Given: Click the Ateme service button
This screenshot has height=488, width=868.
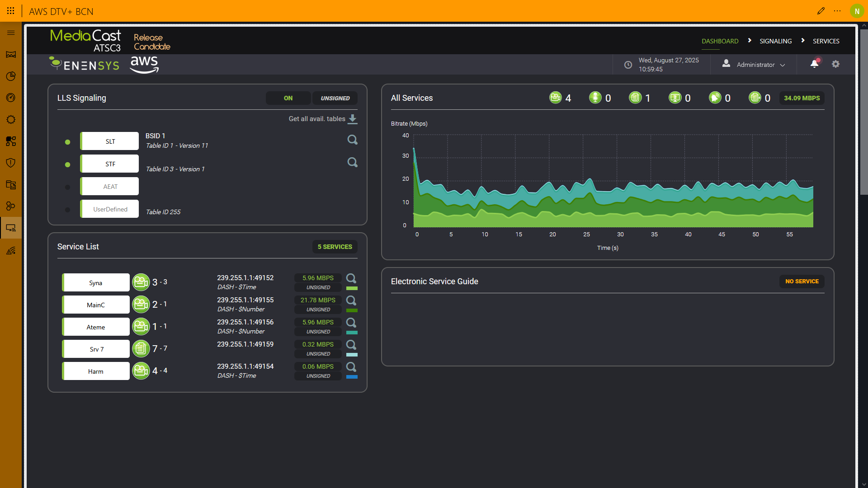Looking at the screenshot, I should coord(96,327).
